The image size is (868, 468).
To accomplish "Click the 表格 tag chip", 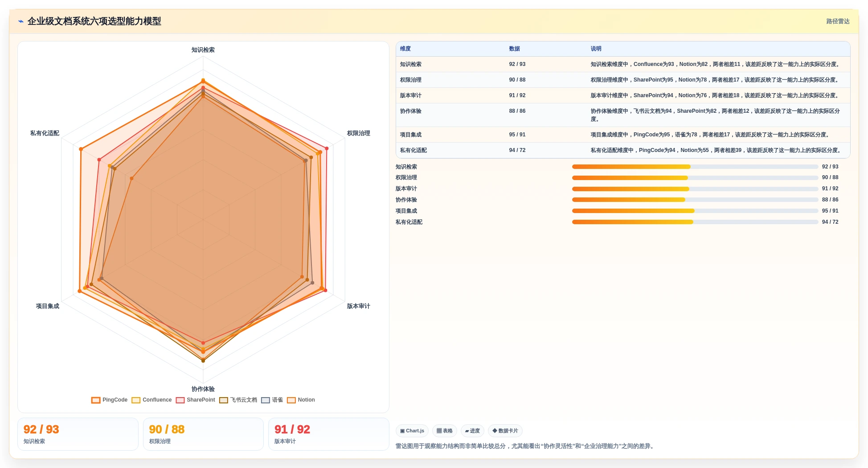I will click(x=445, y=431).
